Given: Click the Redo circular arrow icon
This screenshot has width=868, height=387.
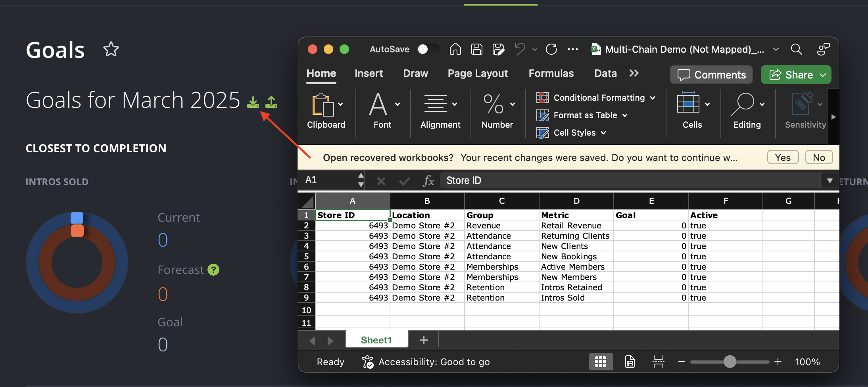Looking at the screenshot, I should point(551,49).
